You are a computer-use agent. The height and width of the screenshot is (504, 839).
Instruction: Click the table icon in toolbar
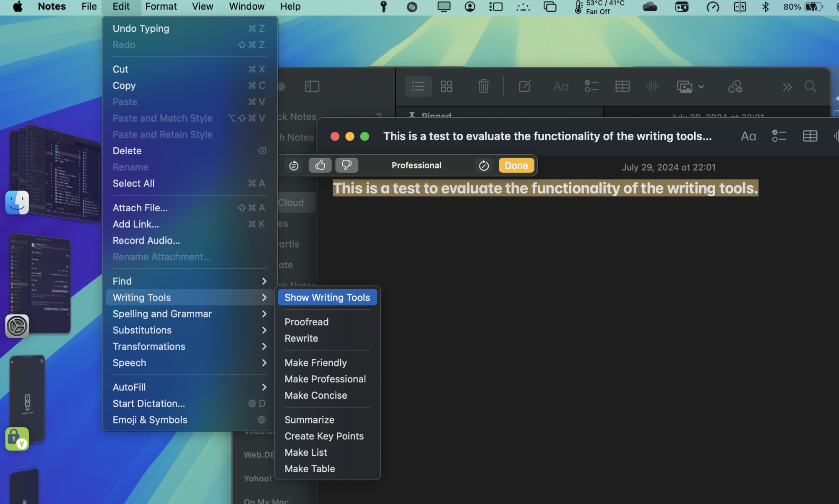click(x=622, y=86)
